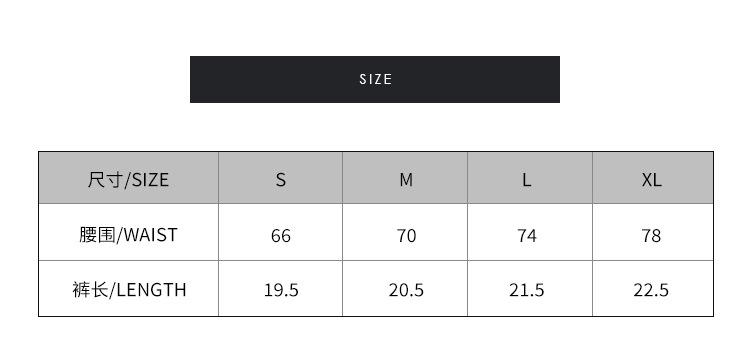This screenshot has width=750, height=361.
Task: Click the 裤长/LENGTH row label
Action: click(x=129, y=290)
